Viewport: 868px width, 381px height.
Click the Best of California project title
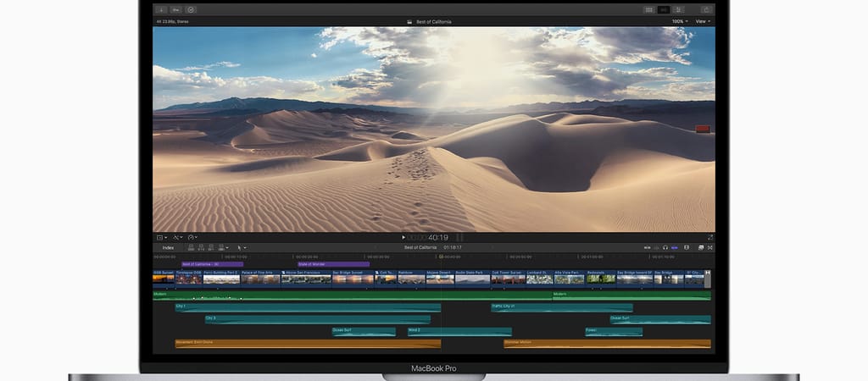[433, 21]
